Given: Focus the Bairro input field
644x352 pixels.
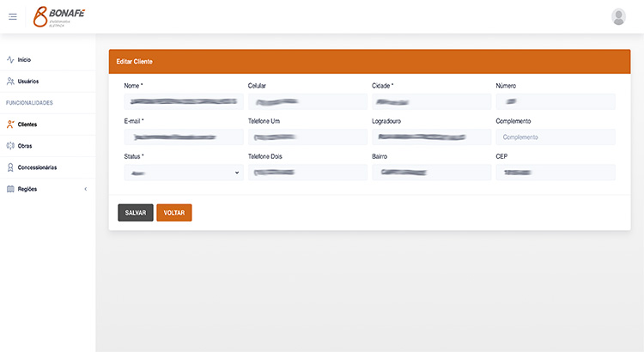Looking at the screenshot, I should pyautogui.click(x=432, y=173).
